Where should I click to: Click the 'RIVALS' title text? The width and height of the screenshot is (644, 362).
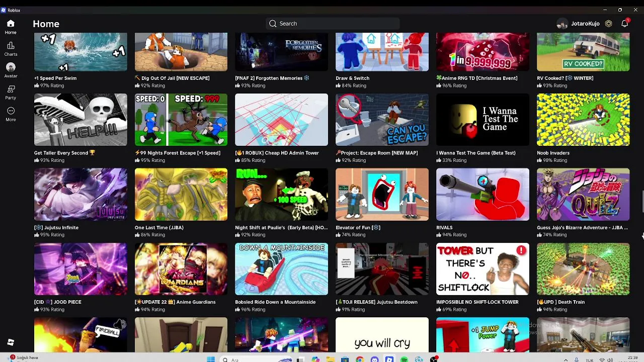[x=444, y=228]
